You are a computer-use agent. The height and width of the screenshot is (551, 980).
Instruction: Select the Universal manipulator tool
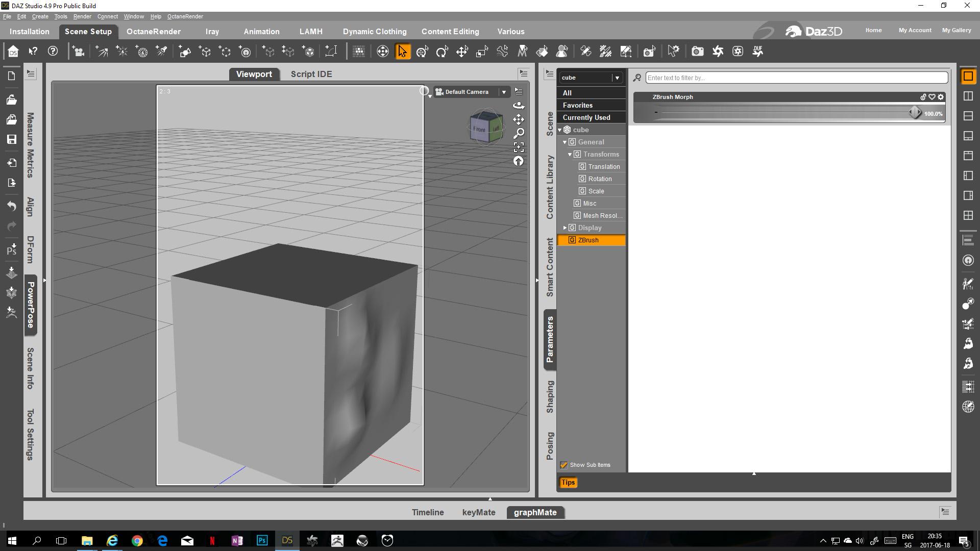422,52
